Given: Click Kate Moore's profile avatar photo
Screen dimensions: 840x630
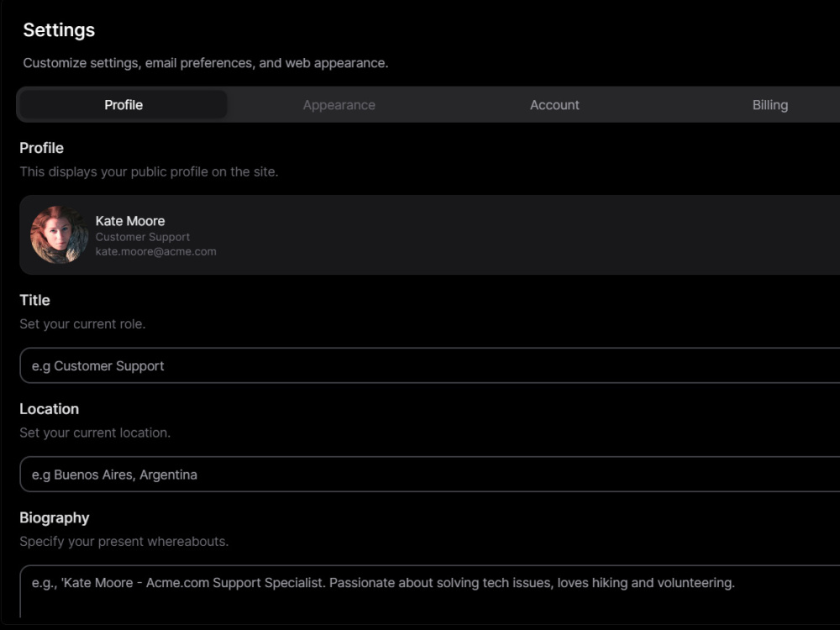Looking at the screenshot, I should 59,235.
